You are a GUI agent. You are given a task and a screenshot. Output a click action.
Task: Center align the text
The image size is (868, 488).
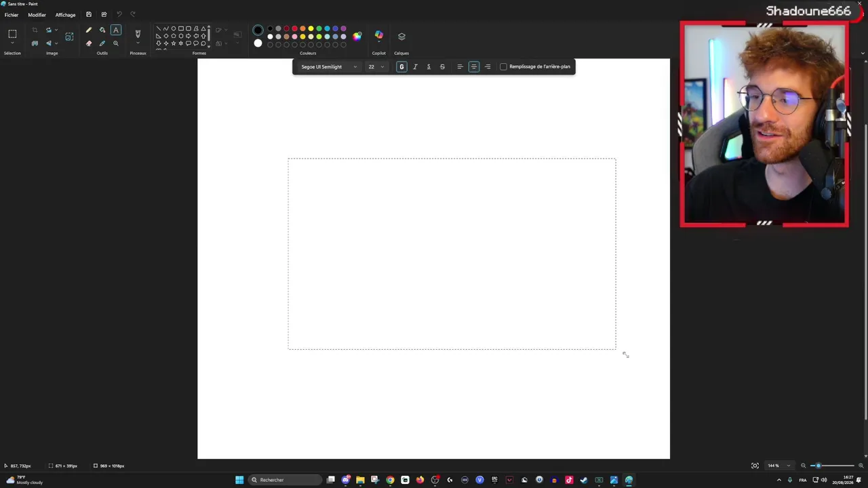pos(474,66)
